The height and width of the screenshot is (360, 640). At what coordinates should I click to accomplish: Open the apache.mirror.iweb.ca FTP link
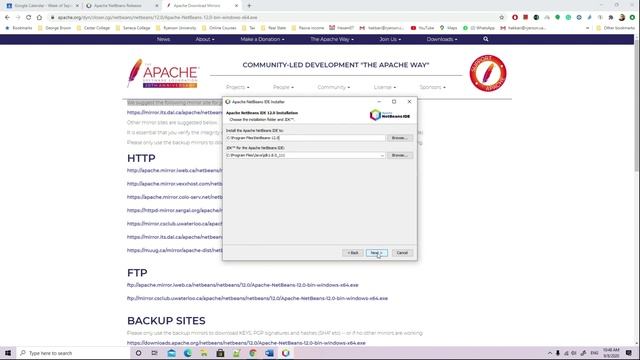[x=242, y=285]
